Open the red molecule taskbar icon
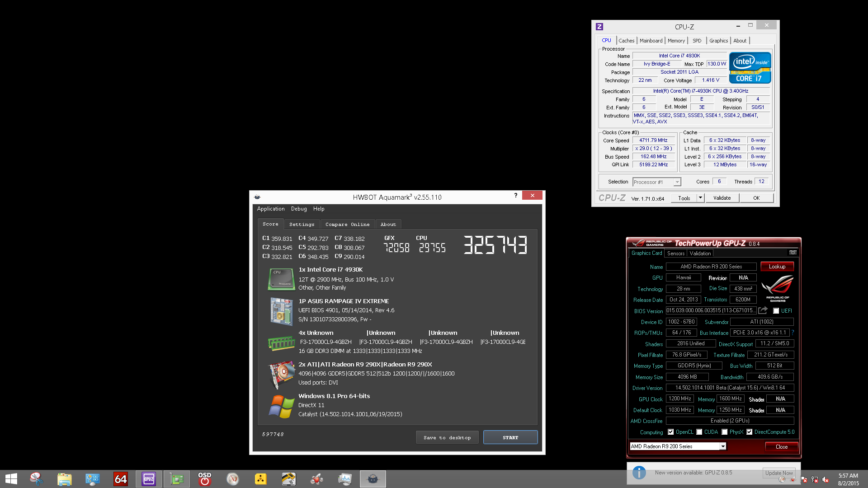 (x=317, y=479)
